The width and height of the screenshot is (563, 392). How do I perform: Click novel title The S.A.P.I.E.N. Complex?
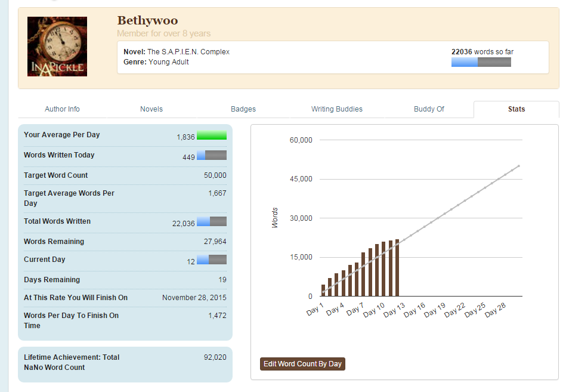click(x=188, y=52)
